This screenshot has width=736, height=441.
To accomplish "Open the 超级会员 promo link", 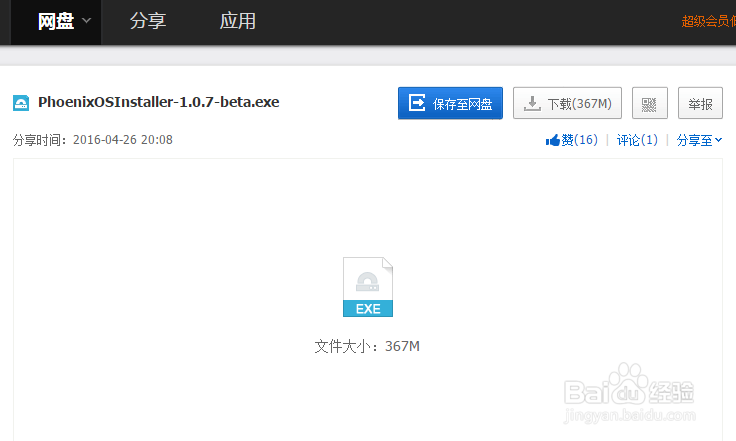I will 708,22.
